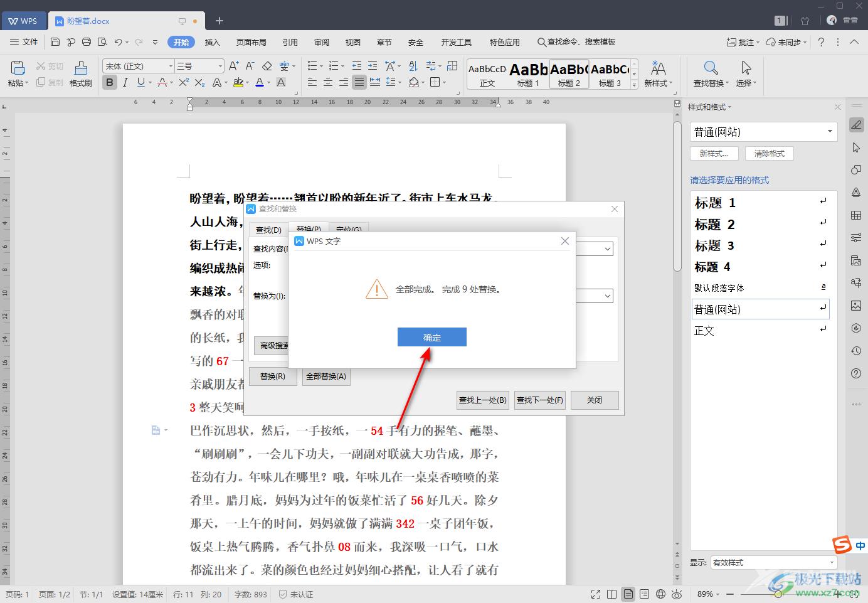Click the text highlight color swatch
This screenshot has height=603, width=868.
[x=238, y=82]
